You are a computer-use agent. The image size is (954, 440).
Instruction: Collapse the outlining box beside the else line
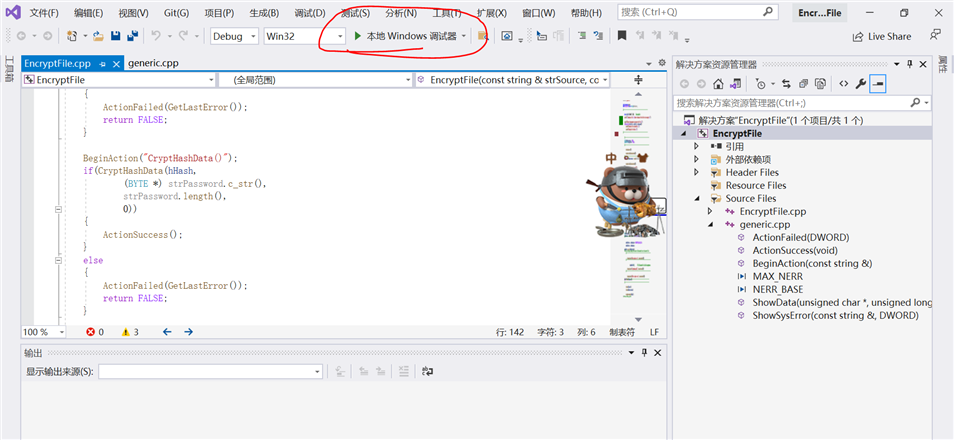tap(58, 260)
